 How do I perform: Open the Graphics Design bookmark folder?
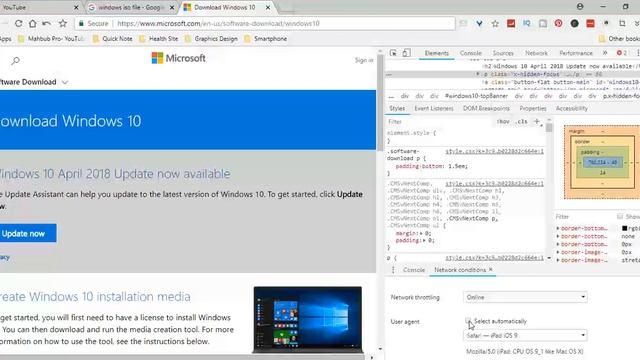coord(211,39)
